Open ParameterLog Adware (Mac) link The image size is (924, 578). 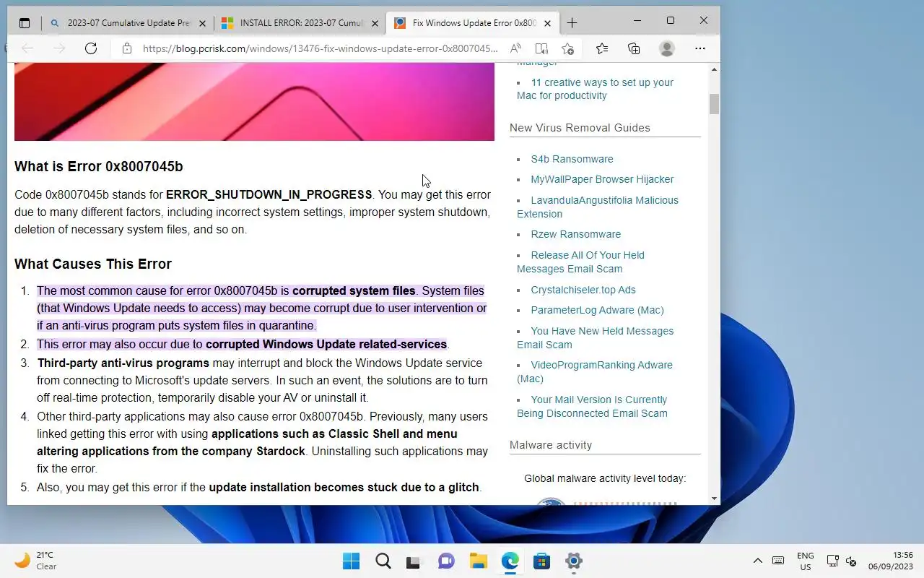(597, 310)
